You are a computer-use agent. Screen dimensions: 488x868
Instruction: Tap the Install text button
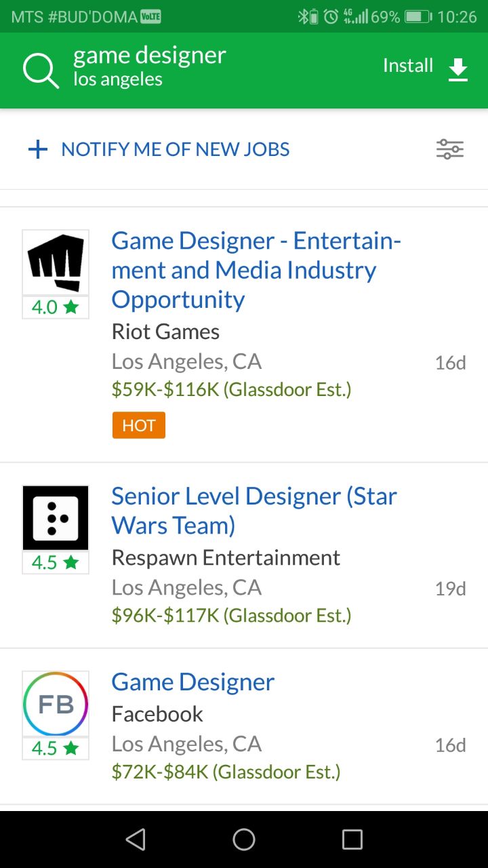pos(408,66)
